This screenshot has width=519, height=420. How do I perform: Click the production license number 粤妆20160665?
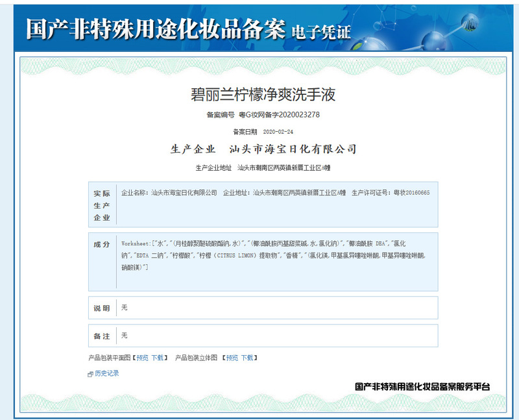[412, 193]
